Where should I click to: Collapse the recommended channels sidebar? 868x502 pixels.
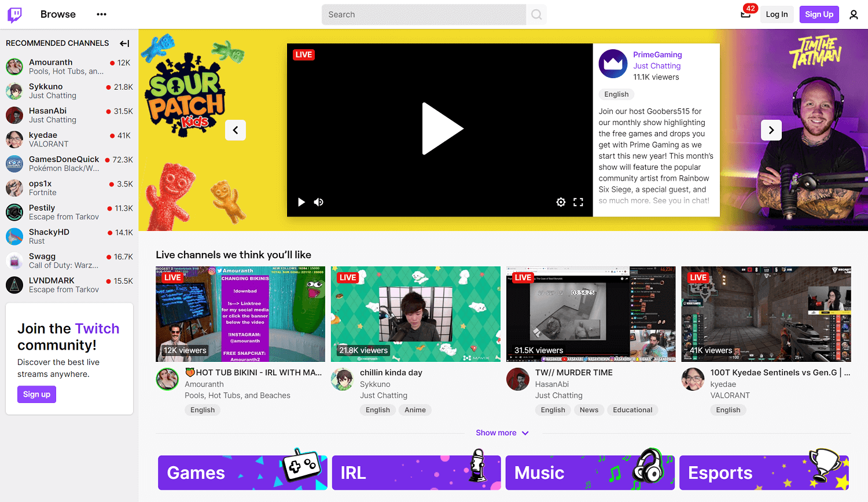click(124, 43)
